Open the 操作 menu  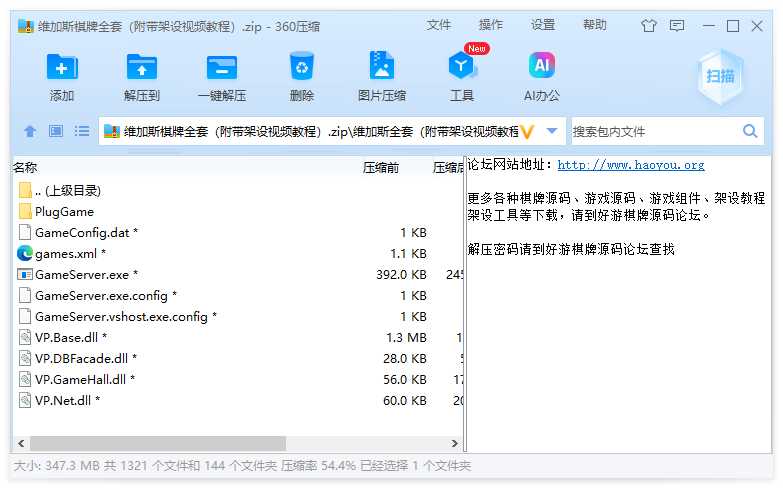point(490,24)
